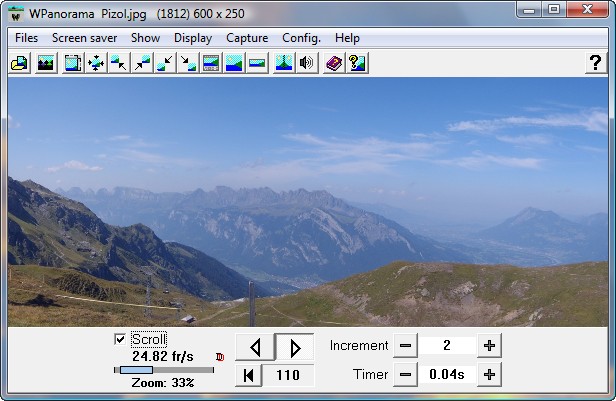Viewport: 616px width, 401px height.
Task: Click the dark landscape picture toolbar icon
Action: pos(46,63)
